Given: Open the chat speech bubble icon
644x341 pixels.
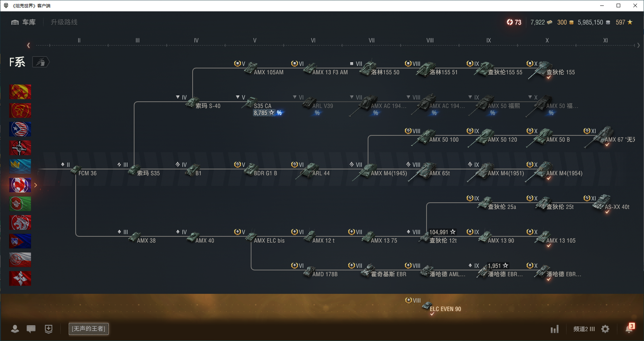Looking at the screenshot, I should [31, 329].
